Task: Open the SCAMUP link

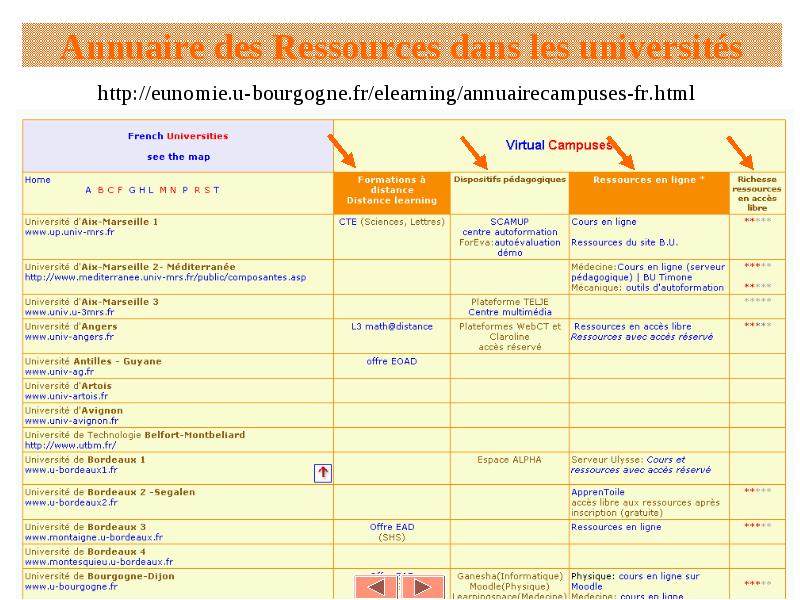Action: (x=510, y=222)
